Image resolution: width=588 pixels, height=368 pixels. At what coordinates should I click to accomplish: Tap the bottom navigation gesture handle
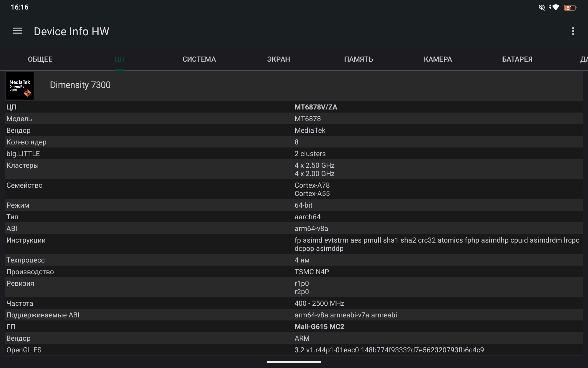click(x=294, y=362)
